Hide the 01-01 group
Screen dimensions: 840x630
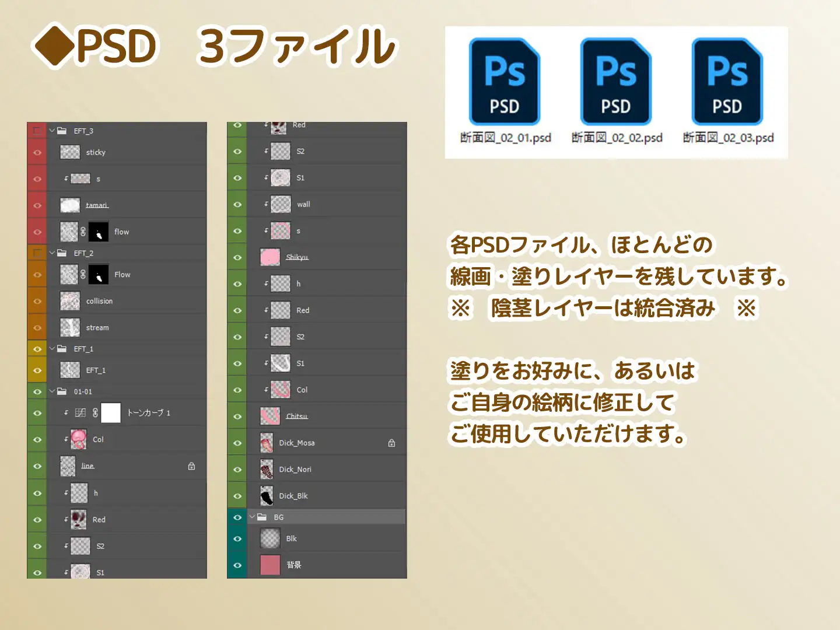coord(37,391)
